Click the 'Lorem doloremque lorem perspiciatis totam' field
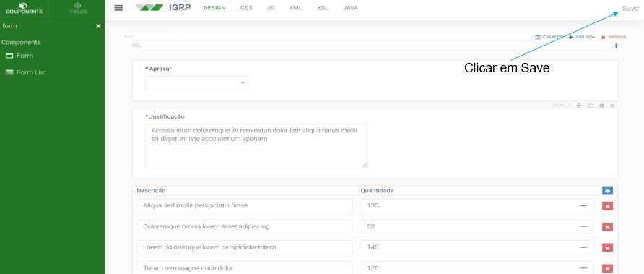Image resolution: width=644 pixels, height=274 pixels. pyautogui.click(x=245, y=247)
